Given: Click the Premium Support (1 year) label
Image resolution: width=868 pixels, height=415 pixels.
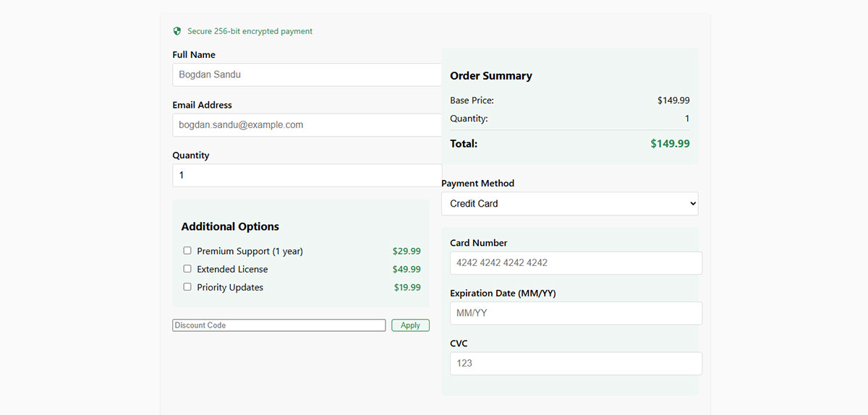Looking at the screenshot, I should pyautogui.click(x=250, y=251).
